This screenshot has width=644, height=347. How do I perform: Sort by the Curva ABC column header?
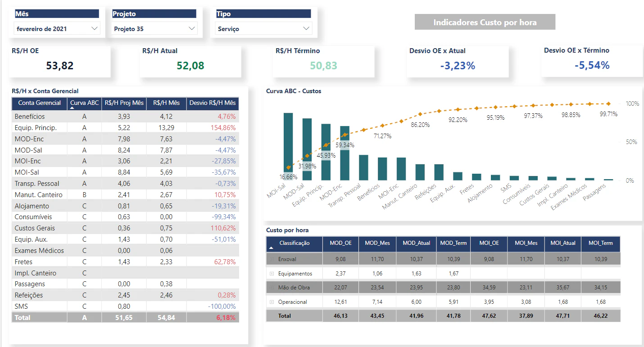tap(84, 103)
